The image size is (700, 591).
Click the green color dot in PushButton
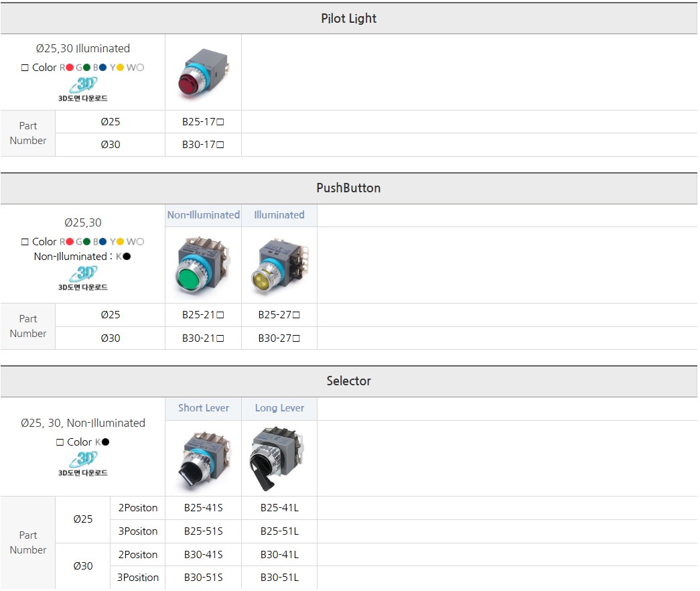pyautogui.click(x=86, y=242)
